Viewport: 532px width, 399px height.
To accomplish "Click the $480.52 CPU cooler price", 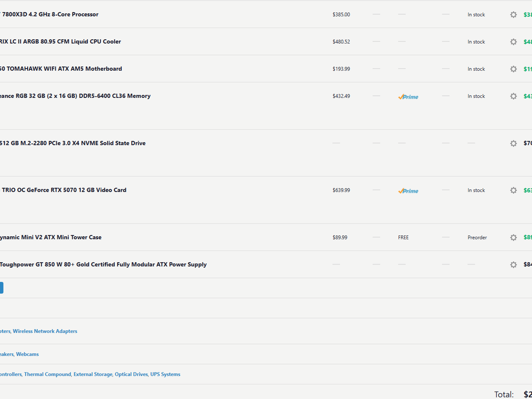I will [x=341, y=42].
